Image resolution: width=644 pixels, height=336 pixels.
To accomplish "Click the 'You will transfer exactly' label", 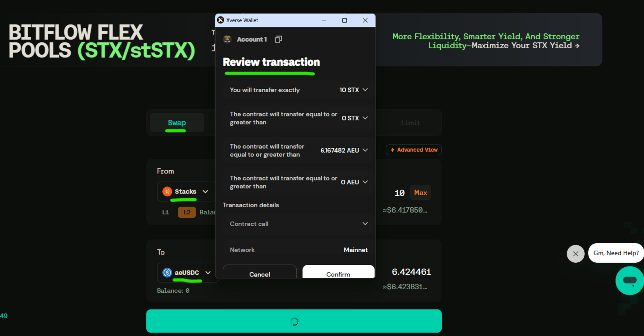I will (265, 90).
